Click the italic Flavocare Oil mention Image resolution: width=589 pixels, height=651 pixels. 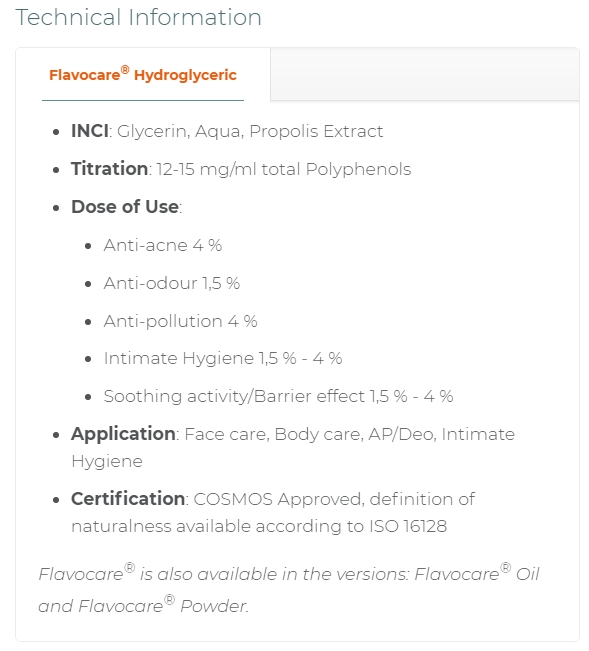tap(477, 573)
